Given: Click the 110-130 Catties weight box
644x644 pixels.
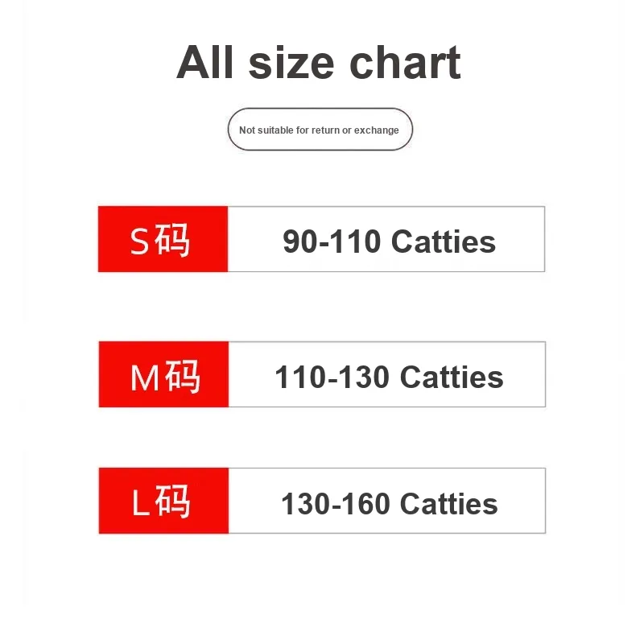Looking at the screenshot, I should click(x=387, y=374).
